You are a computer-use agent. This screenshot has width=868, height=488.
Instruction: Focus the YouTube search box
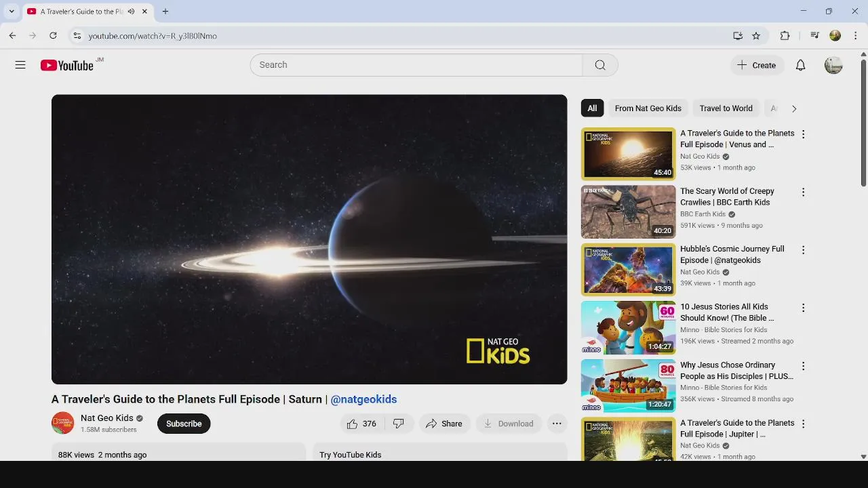[416, 65]
